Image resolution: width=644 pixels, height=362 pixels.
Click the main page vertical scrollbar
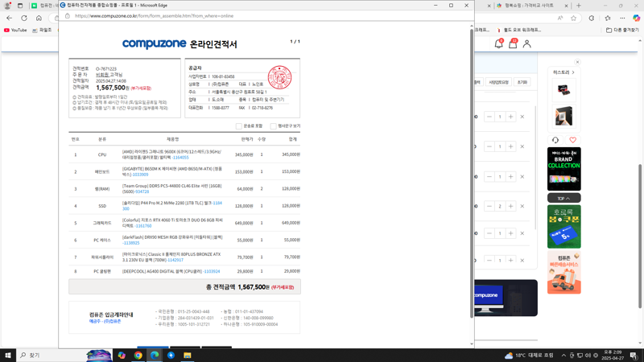coord(640,236)
